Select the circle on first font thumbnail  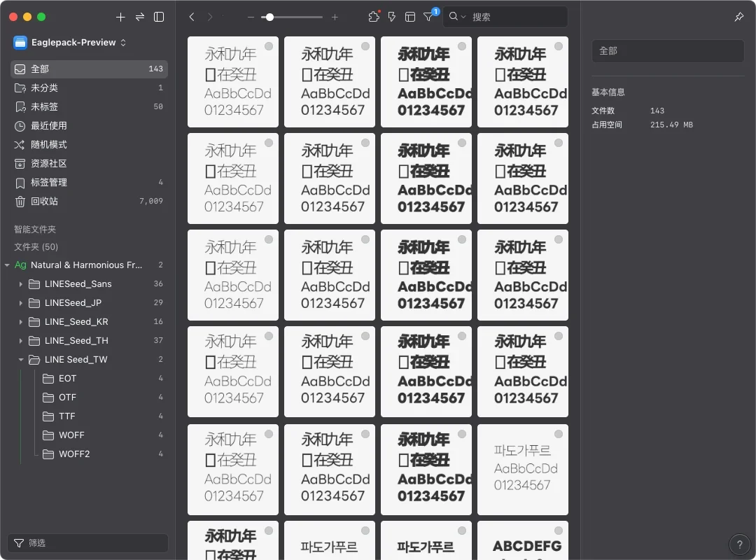pyautogui.click(x=269, y=46)
